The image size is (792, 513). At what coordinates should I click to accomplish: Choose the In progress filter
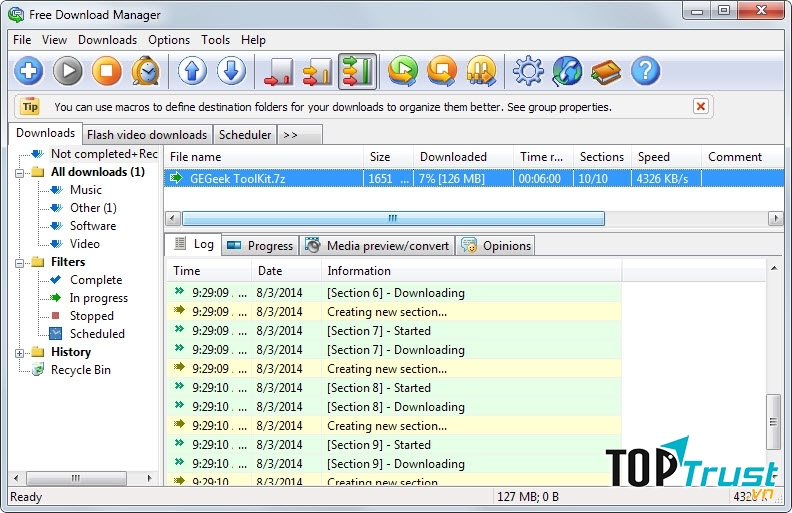98,298
